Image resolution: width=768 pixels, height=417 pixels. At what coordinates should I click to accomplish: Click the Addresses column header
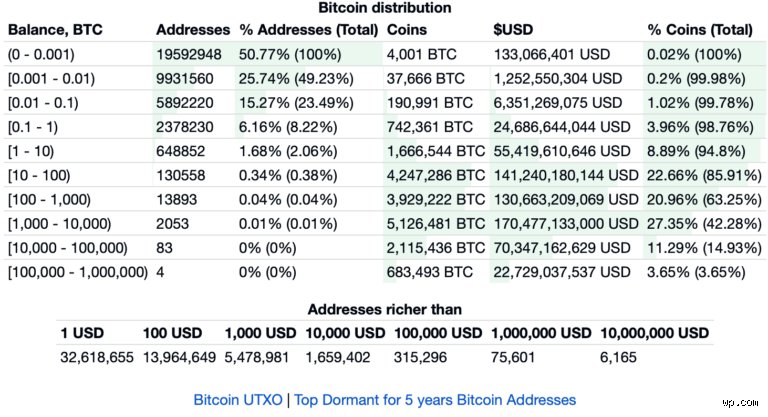[x=193, y=30]
